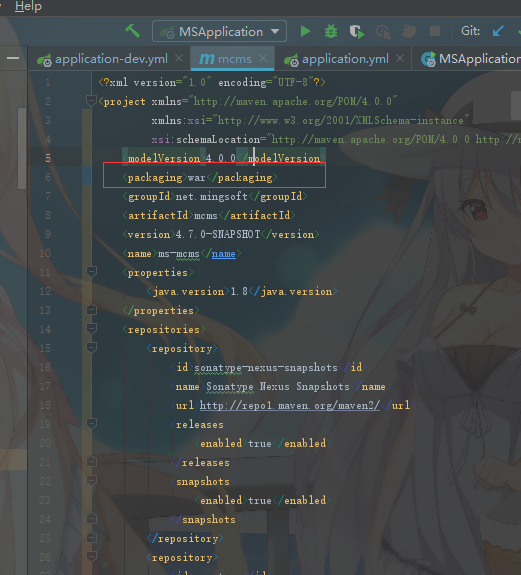Viewport: 521px width, 575px height.
Task: Click the profiler run icon
Action: click(x=383, y=32)
